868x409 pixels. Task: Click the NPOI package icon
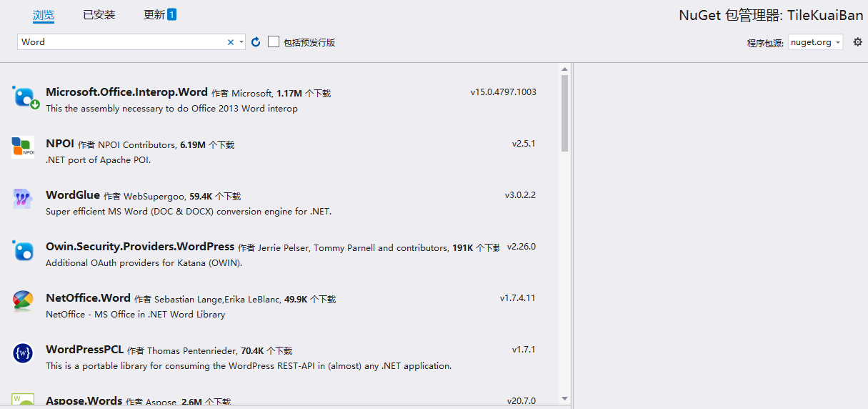[23, 147]
